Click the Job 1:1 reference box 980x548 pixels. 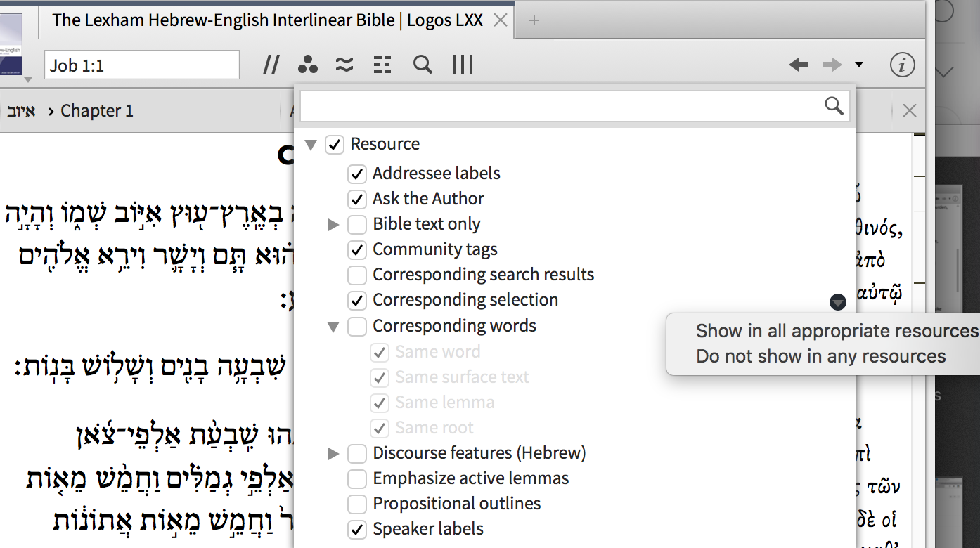click(142, 65)
